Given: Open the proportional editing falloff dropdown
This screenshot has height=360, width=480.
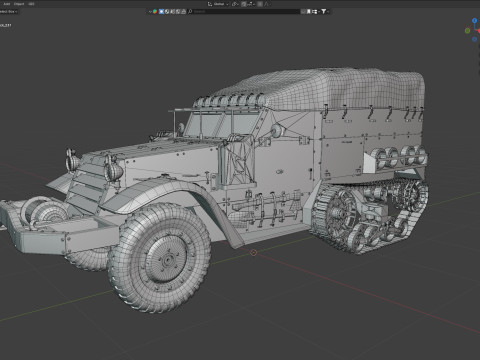Looking at the screenshot, I should tap(267, 4).
